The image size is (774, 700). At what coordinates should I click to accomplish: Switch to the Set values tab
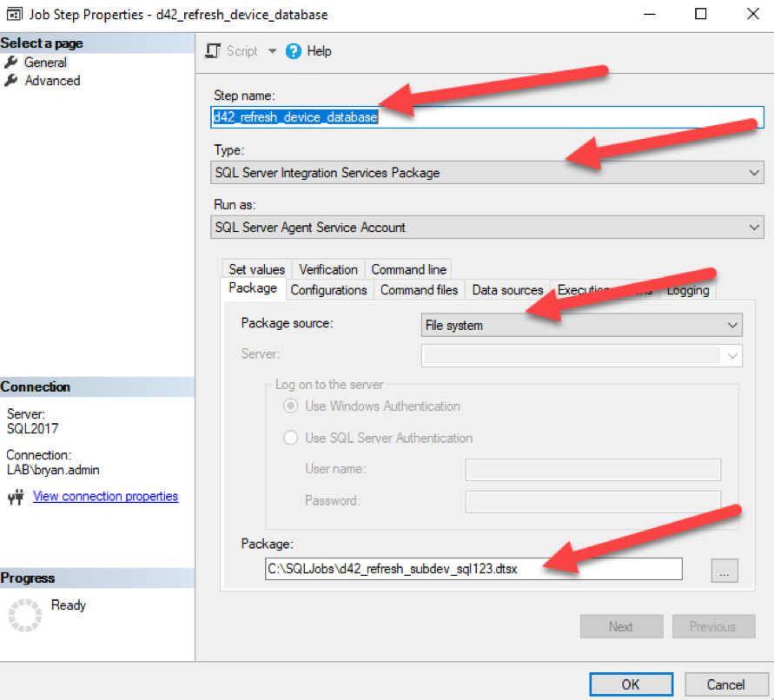click(x=256, y=269)
